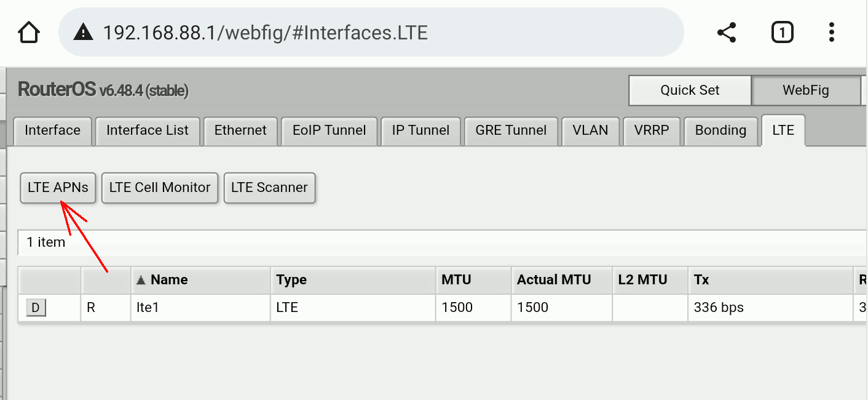This screenshot has height=400, width=868.
Task: Switch to the Bonding tab
Action: 720,130
